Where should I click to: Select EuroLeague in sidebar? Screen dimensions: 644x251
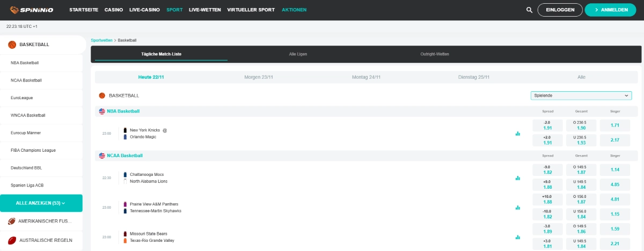pos(41,98)
